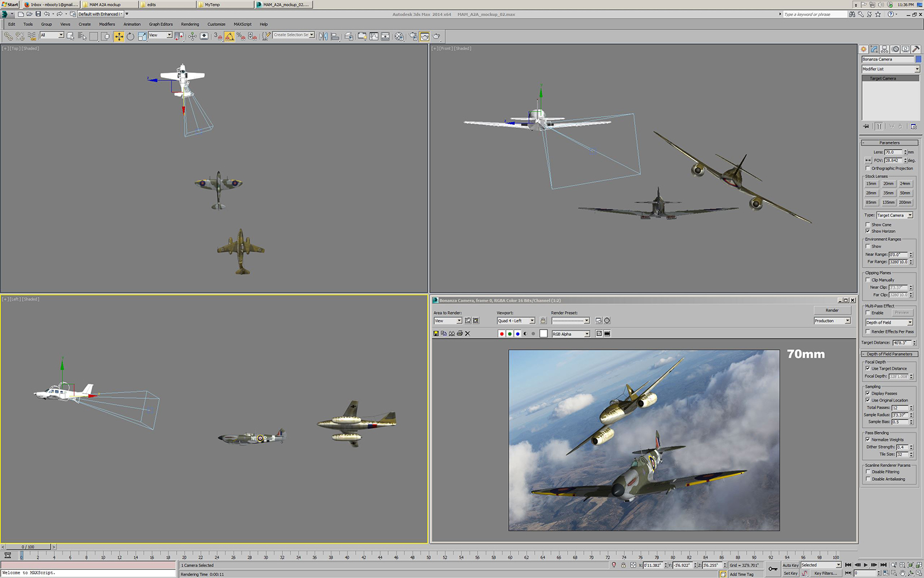Screen dimensions: 924x578
Task: Check the Show Cone option
Action: tap(867, 225)
